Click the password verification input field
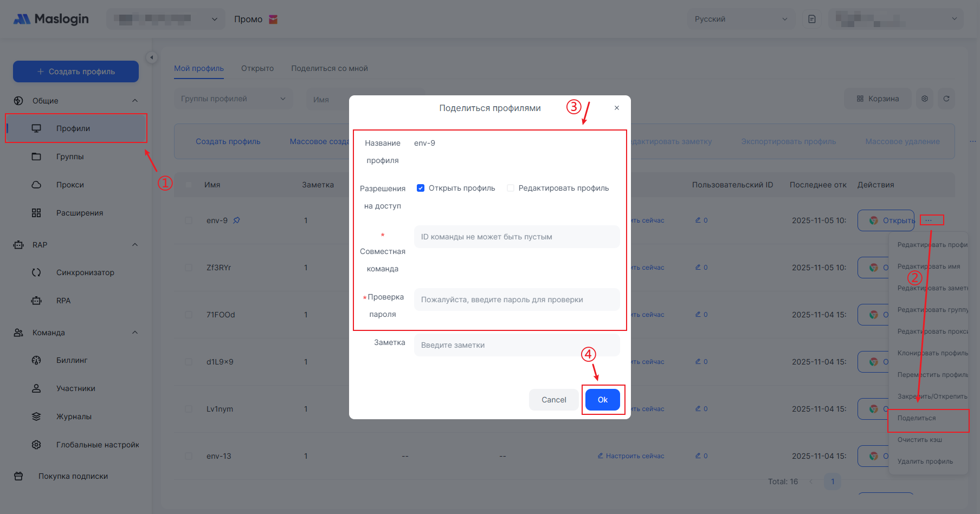 [x=517, y=300]
